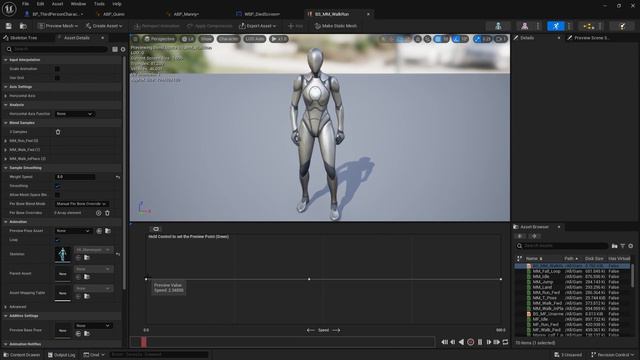Toggle loop playback button in timeline
This screenshot has height=360, width=640.
pos(505,342)
